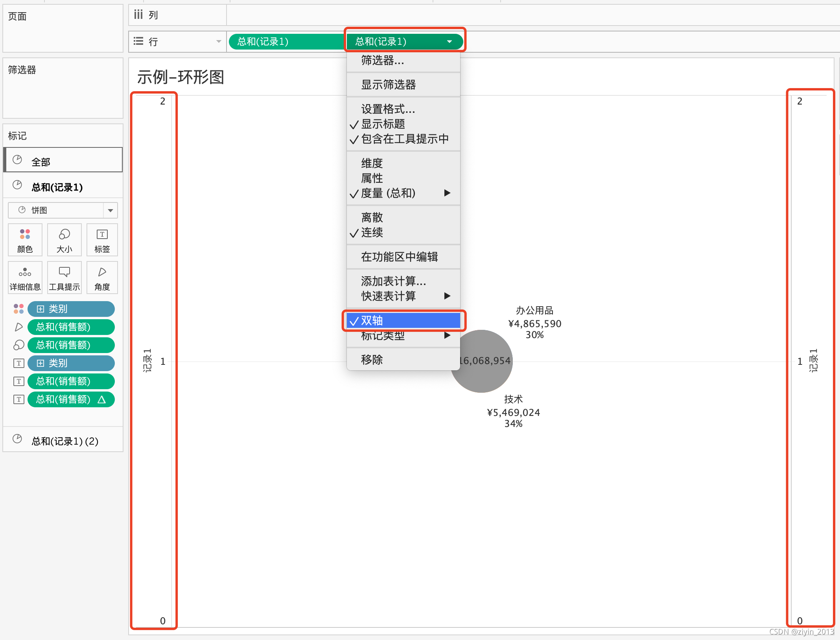Toggle 显示标题 checked menu option
This screenshot has width=840, height=640.
(x=383, y=124)
